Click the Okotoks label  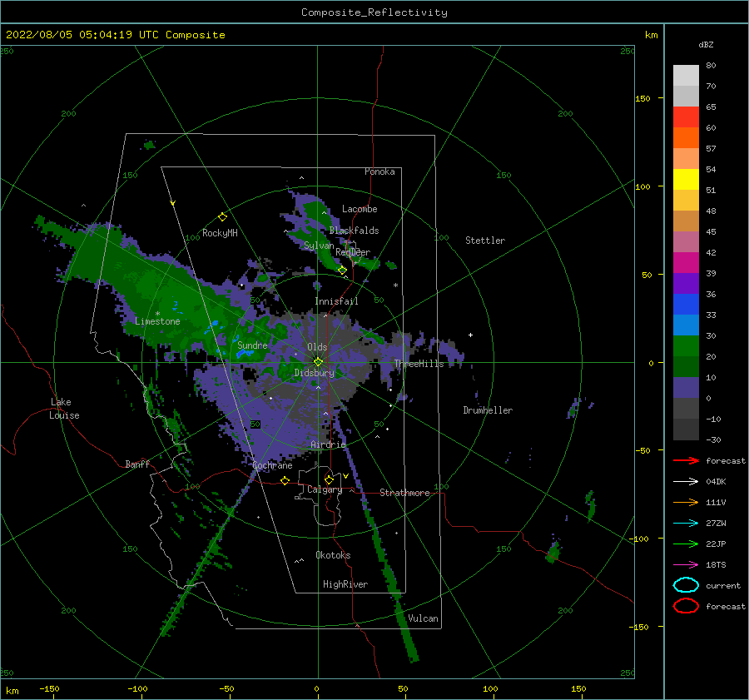[333, 555]
